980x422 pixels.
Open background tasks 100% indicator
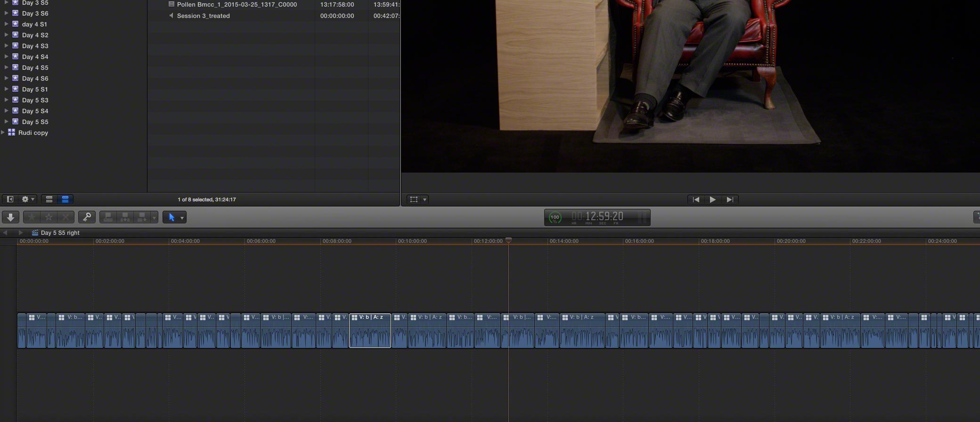pos(555,217)
